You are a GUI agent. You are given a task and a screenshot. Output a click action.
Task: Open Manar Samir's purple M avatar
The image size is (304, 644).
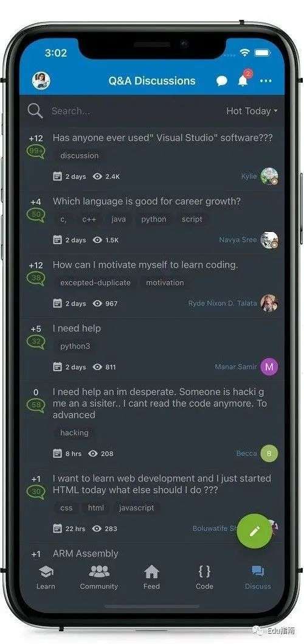269,367
